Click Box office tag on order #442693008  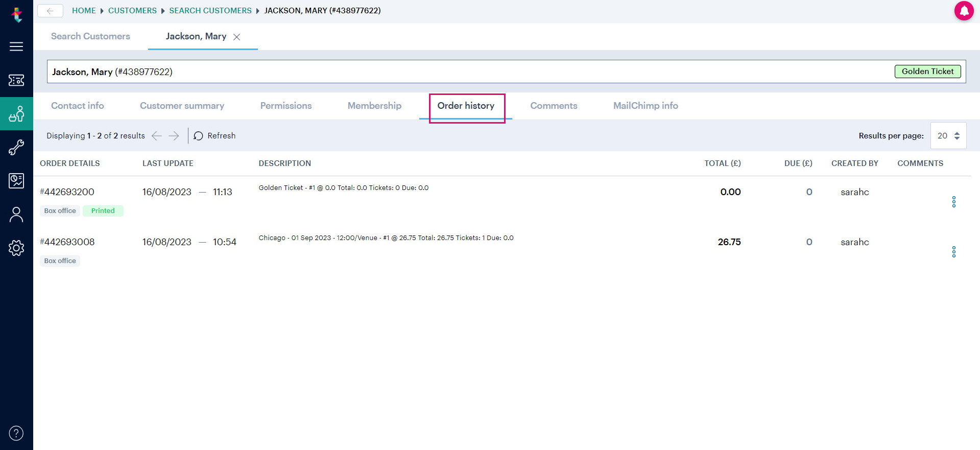pos(60,261)
